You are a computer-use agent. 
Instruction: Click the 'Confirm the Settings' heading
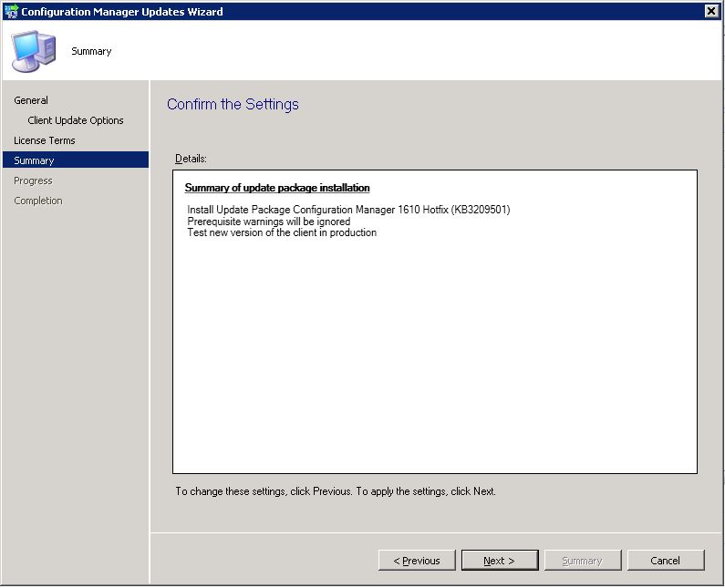[x=233, y=105]
